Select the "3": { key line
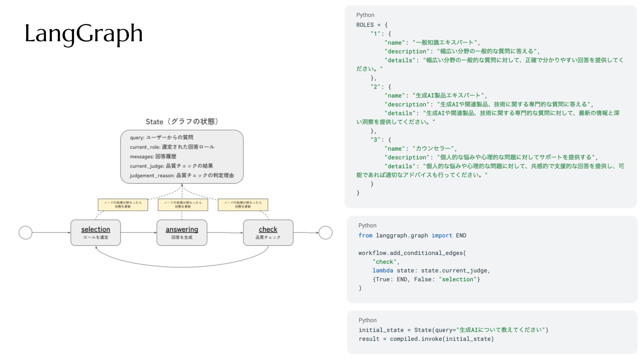The image size is (644, 362). [381, 139]
